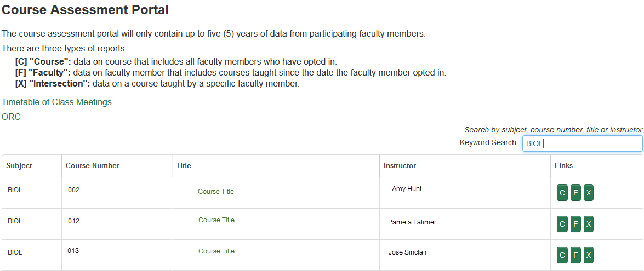Image resolution: width=644 pixels, height=271 pixels.
Task: Open Intersection report for BIOL 002
Action: [x=589, y=193]
